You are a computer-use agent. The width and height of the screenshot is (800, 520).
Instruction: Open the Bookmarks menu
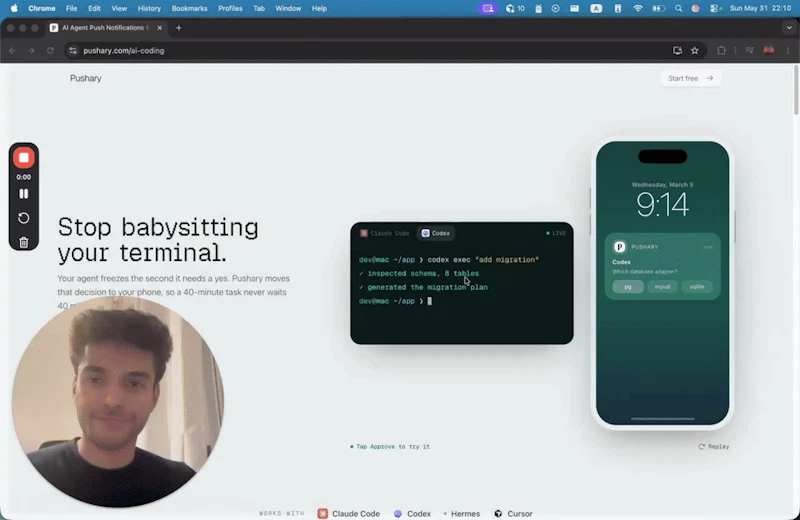coord(189,8)
